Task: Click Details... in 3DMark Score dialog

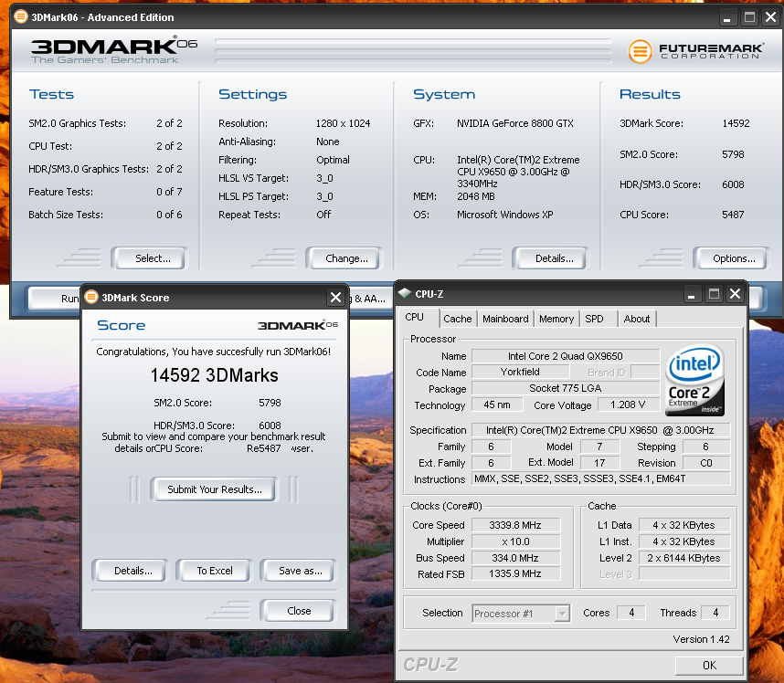Action: (x=130, y=571)
